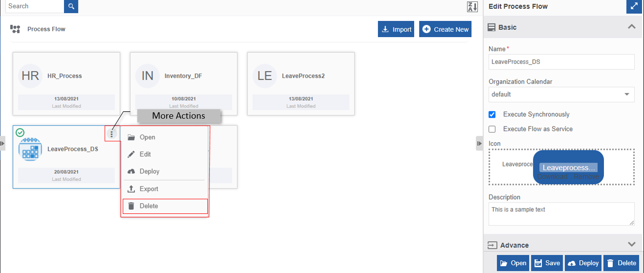The image size is (644, 273).
Task: Select the HR_Process name text
Action: point(65,76)
